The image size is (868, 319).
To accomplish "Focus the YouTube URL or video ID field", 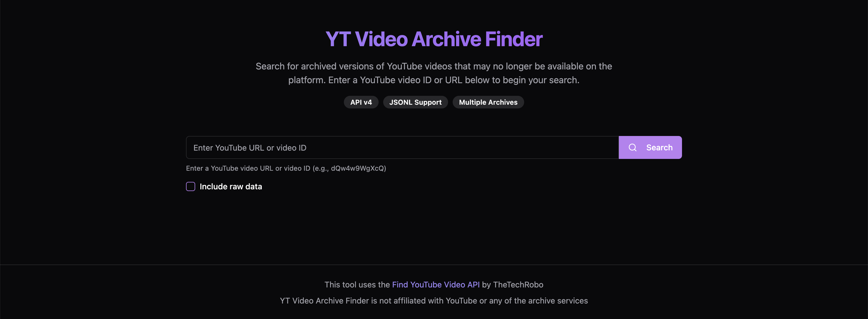I will 402,147.
